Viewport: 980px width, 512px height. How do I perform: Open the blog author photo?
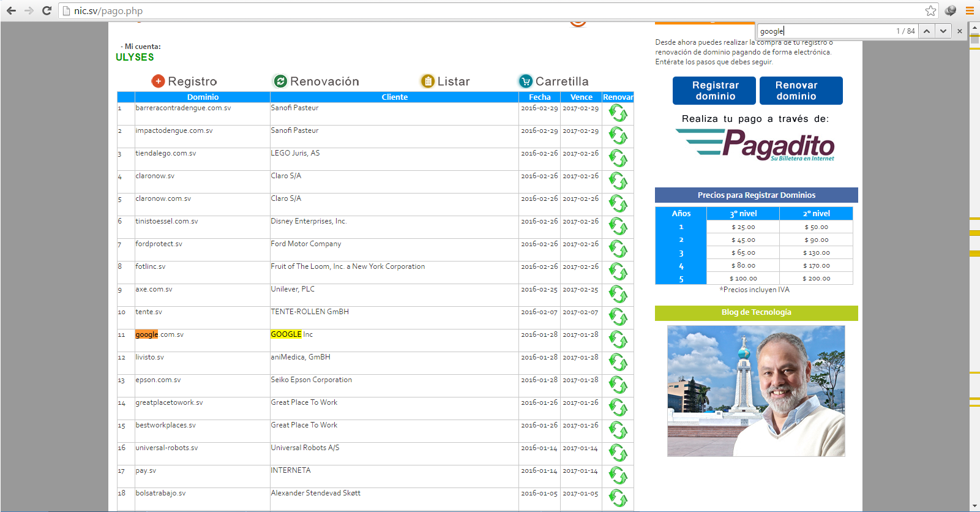756,391
